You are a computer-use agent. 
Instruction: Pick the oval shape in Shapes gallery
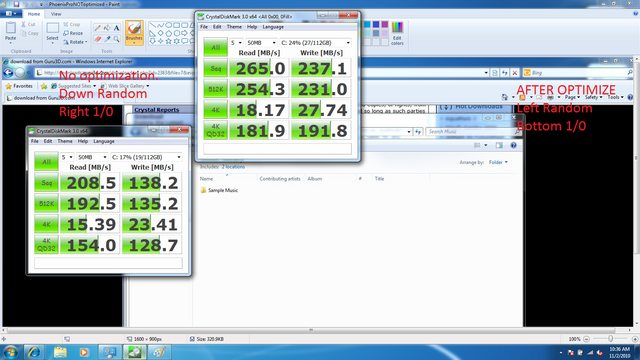[x=169, y=25]
